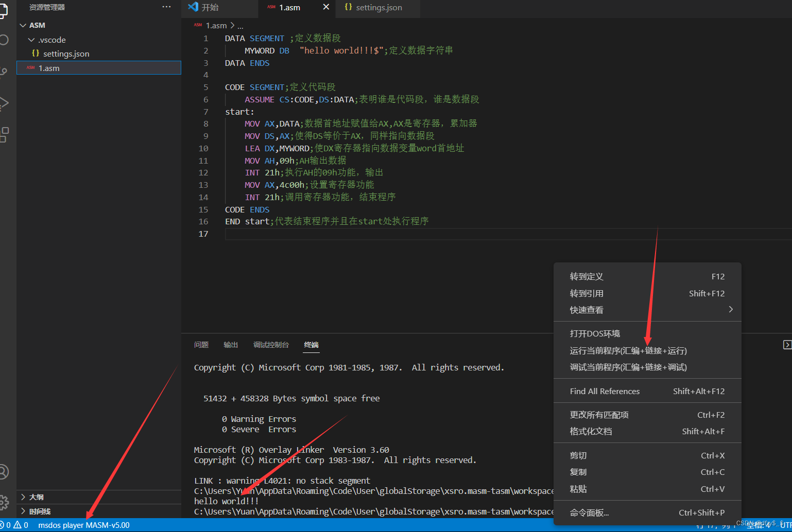The height and width of the screenshot is (532, 792).
Task: Open 快速查看 submenu arrow
Action: click(731, 309)
